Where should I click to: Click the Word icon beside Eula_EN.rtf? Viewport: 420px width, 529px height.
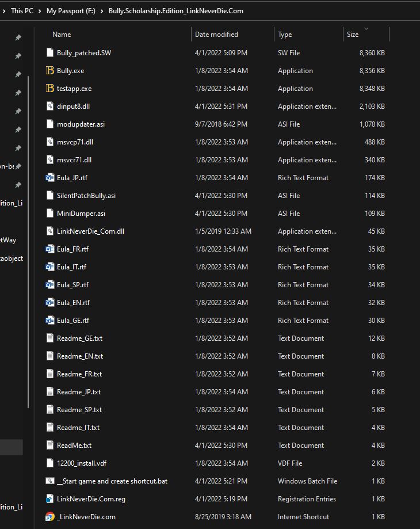tap(49, 303)
